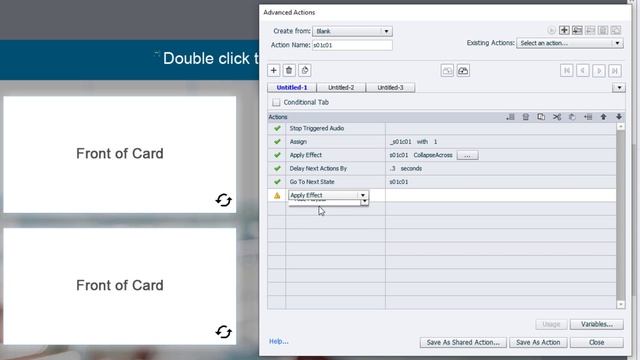
Task: Click Save As Action button
Action: [538, 342]
